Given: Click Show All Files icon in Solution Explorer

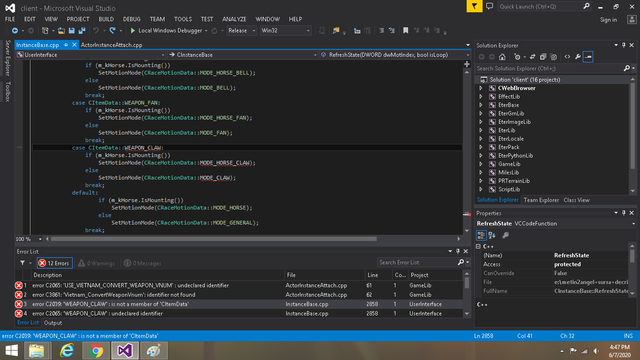Looking at the screenshot, I should tap(553, 57).
